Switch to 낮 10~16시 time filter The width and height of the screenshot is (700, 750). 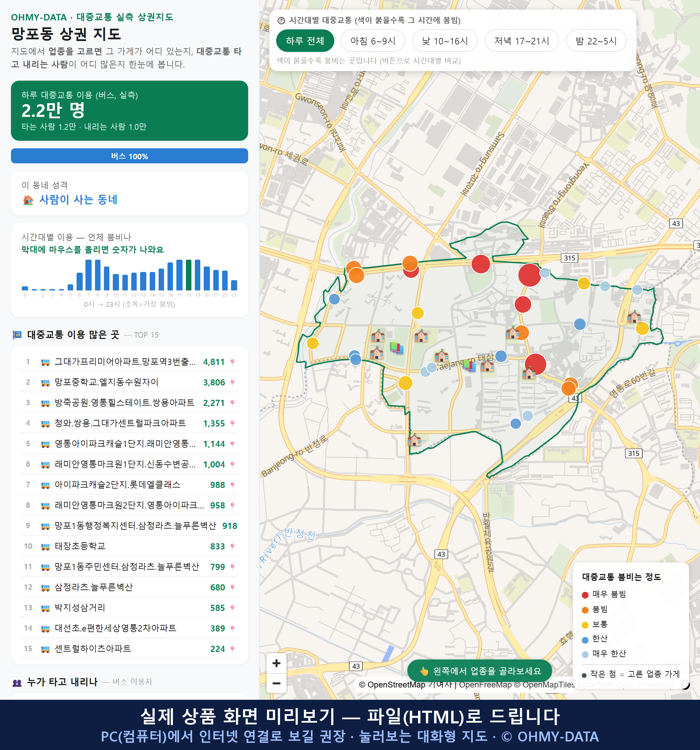(x=445, y=41)
